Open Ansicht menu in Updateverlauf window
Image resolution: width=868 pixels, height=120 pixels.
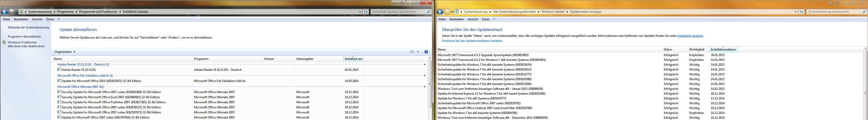(473, 19)
